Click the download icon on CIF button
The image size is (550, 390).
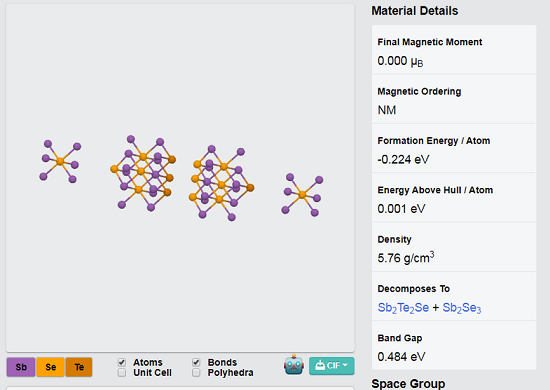[320, 365]
